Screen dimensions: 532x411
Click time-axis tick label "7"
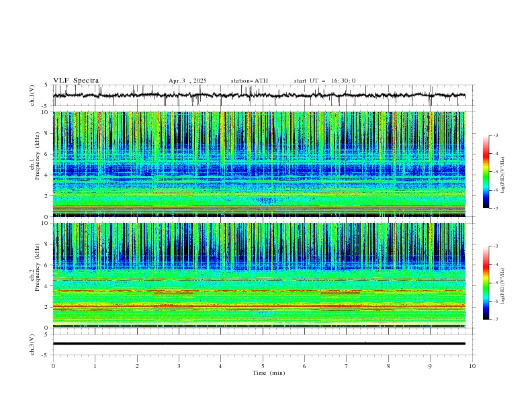click(347, 366)
